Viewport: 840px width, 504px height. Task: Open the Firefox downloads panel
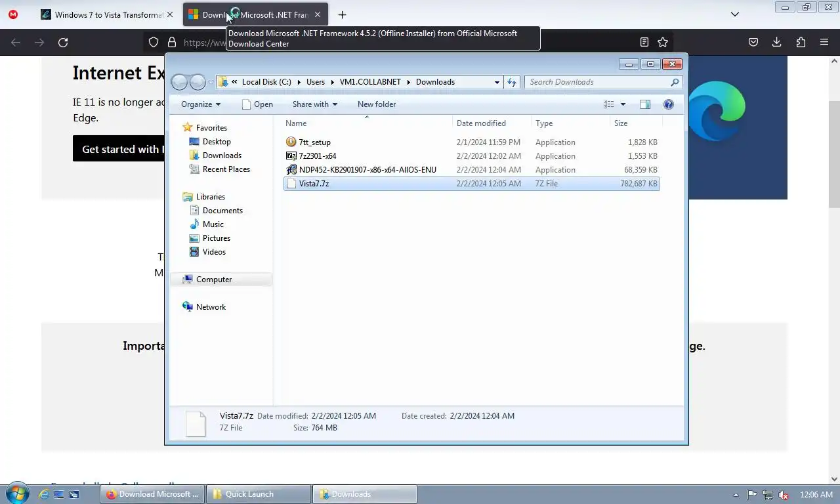pyautogui.click(x=777, y=43)
